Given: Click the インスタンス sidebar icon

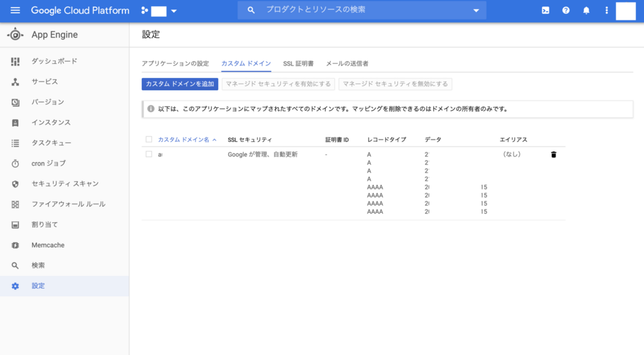Looking at the screenshot, I should [15, 122].
